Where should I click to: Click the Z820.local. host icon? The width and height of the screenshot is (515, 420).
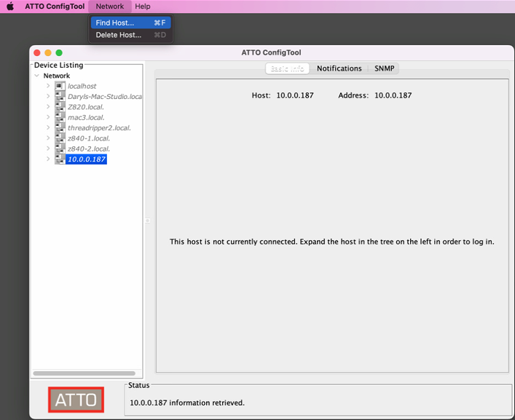60,107
